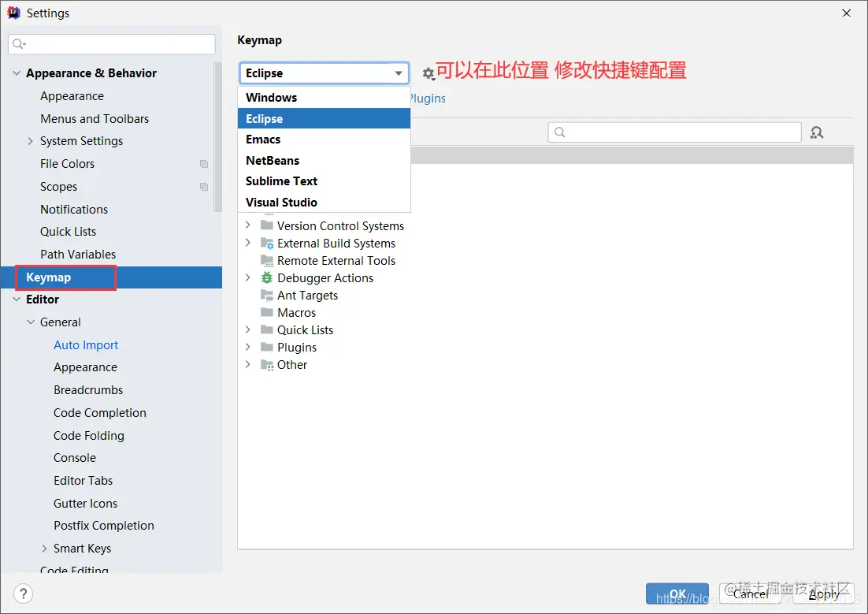868x614 pixels.
Task: Click the Version Control Systems folder icon
Action: 267,225
